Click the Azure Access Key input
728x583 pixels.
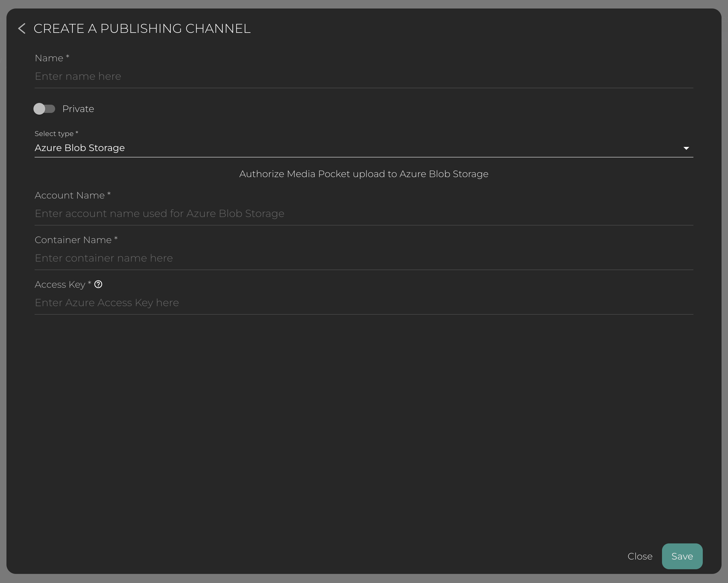[x=363, y=302]
